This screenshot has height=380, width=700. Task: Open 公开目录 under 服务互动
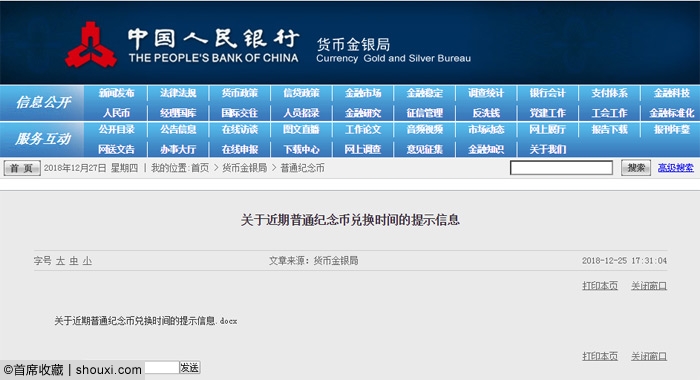(x=116, y=129)
